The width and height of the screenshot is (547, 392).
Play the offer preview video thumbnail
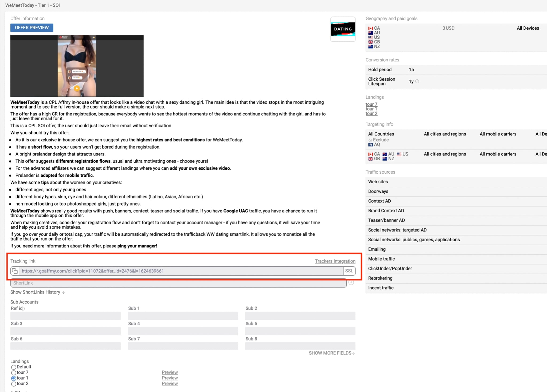(77, 88)
